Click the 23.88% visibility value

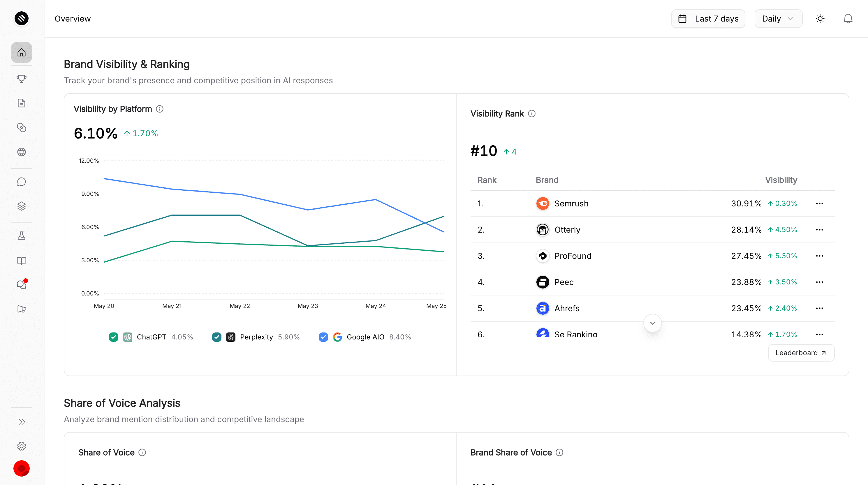pyautogui.click(x=746, y=282)
